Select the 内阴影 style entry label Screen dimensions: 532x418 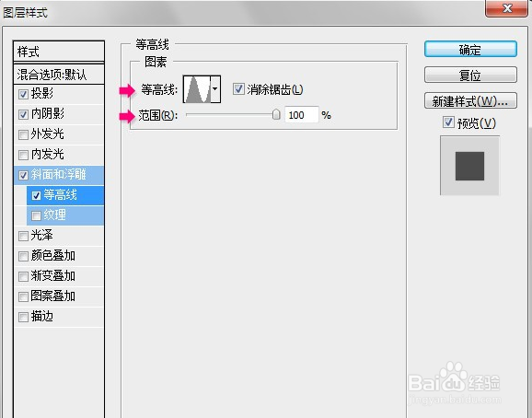pyautogui.click(x=48, y=113)
